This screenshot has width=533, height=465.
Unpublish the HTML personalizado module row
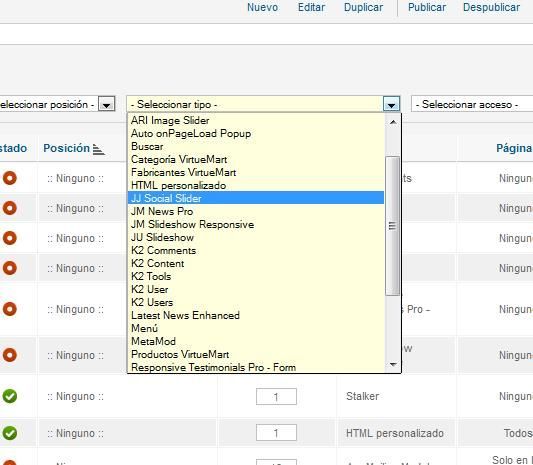[x=10, y=433]
